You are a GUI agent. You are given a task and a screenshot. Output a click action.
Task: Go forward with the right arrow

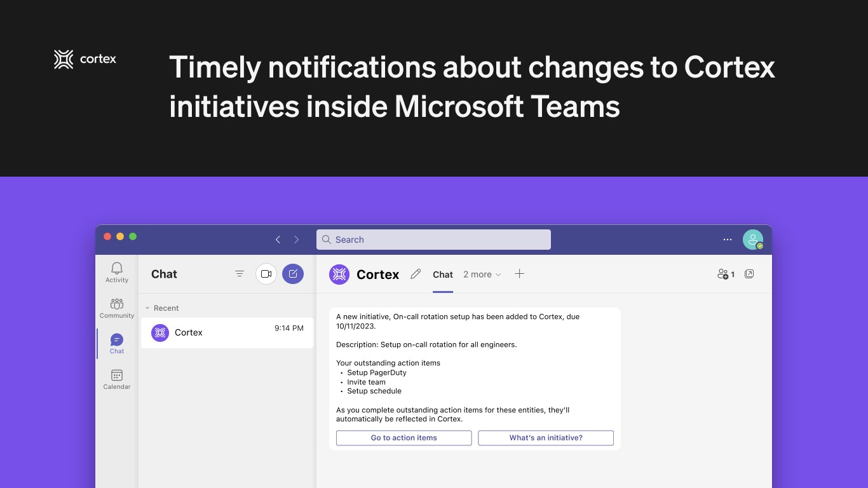click(296, 240)
